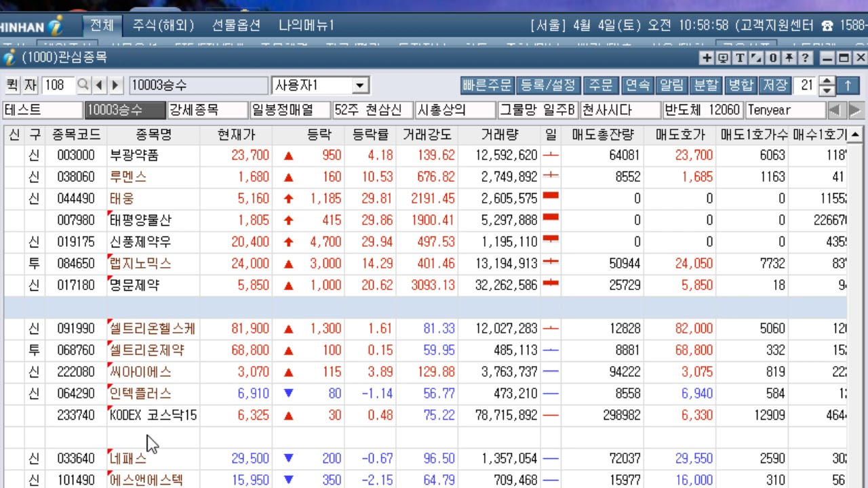Select the 52주 천삼신 watchlist tab
868x488 pixels.
pos(373,110)
